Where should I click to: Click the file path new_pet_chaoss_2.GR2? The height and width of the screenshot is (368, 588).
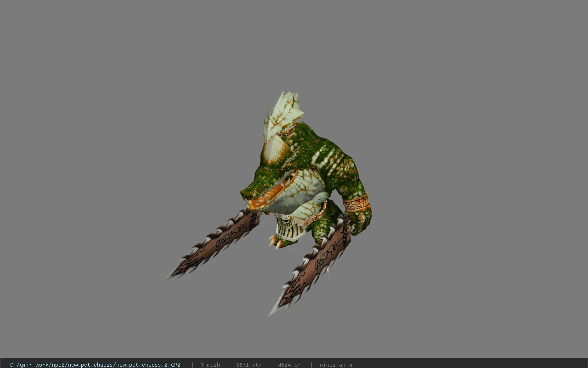tap(95, 365)
